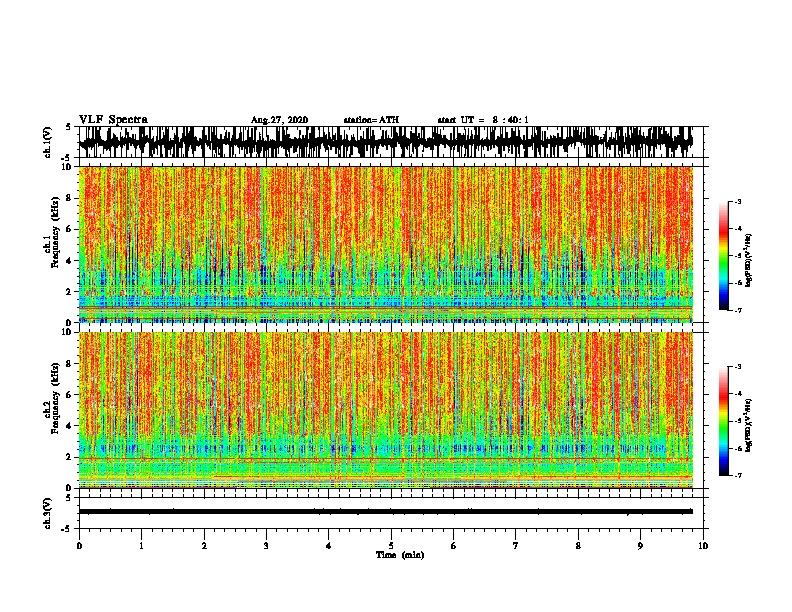792x612 pixels.
Task: Click the "station=ATH" header text
Action: pyautogui.click(x=371, y=120)
